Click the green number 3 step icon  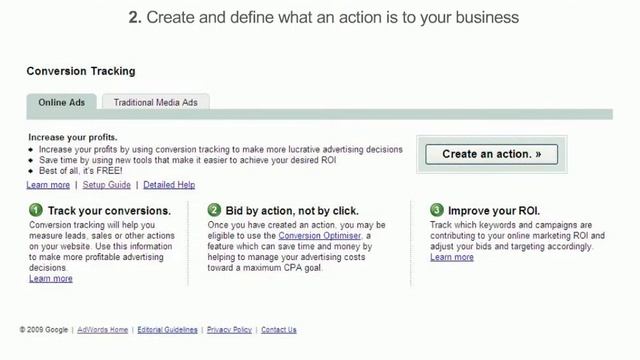[437, 210]
